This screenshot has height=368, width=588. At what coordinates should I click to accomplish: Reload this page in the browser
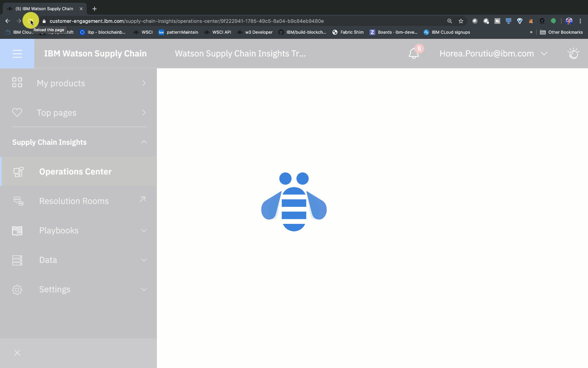31,21
